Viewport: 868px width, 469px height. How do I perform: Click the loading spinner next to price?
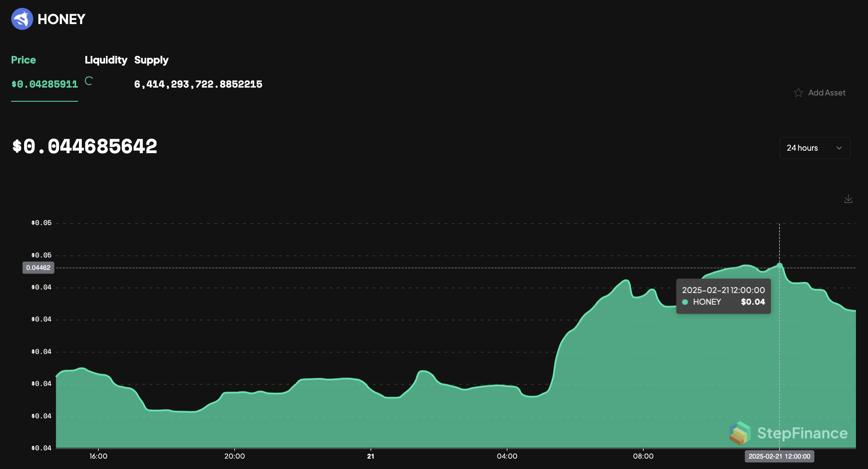tap(89, 81)
